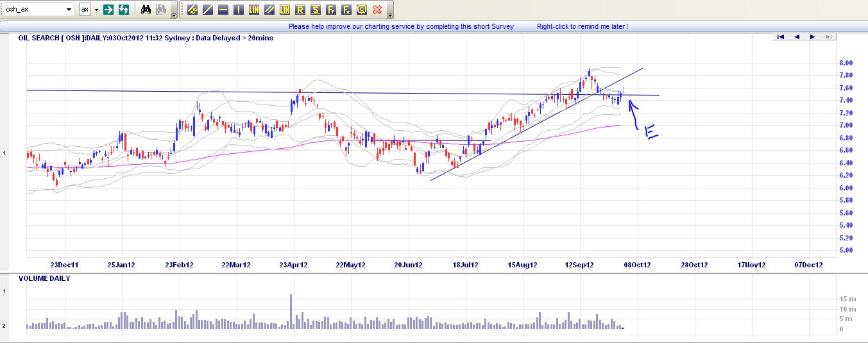Step chart forward with right arrow
The height and width of the screenshot is (343, 868).
click(813, 37)
